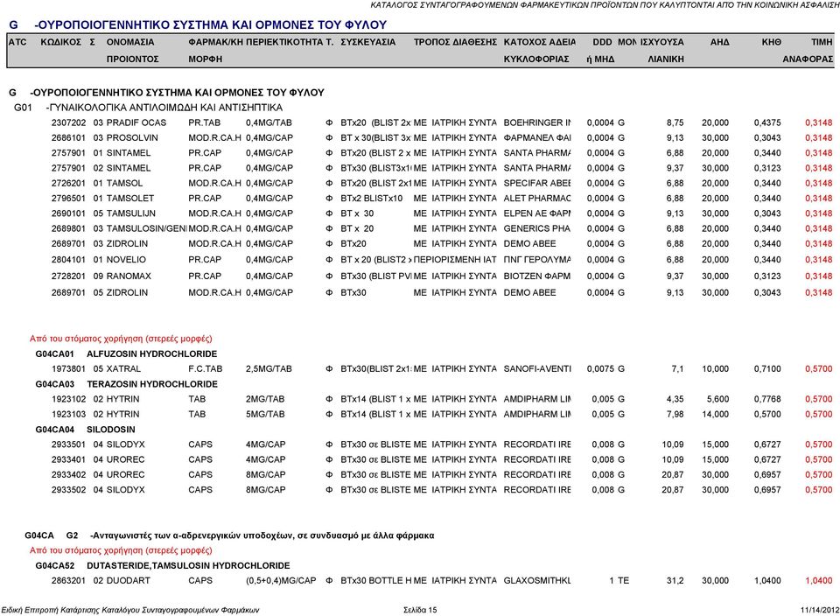The image size is (840, 616).
Task: Click the blue section title ΟΥΡΟΠΟΙΟΓΕΝΝΗΤΙΚΟ ΣΥΣΤΗΜΑ heading
Action: point(198,24)
